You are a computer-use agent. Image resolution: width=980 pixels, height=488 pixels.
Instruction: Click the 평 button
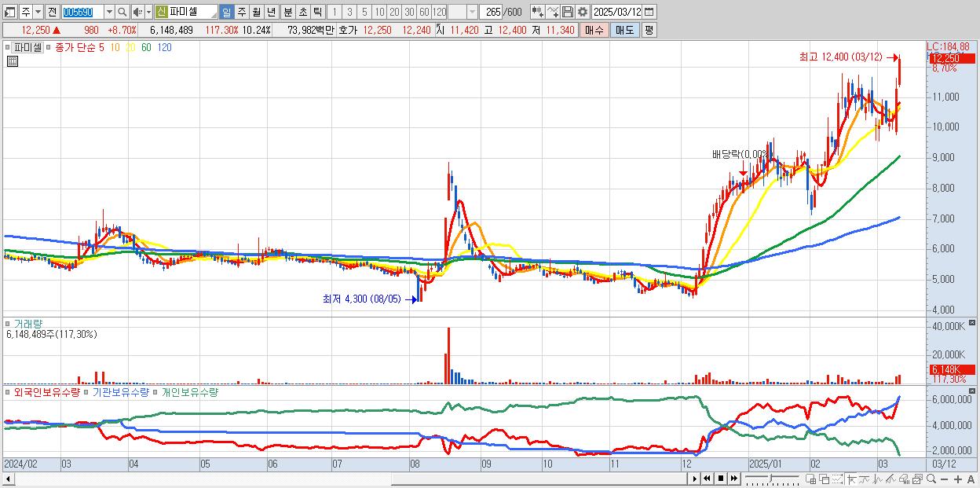[649, 30]
